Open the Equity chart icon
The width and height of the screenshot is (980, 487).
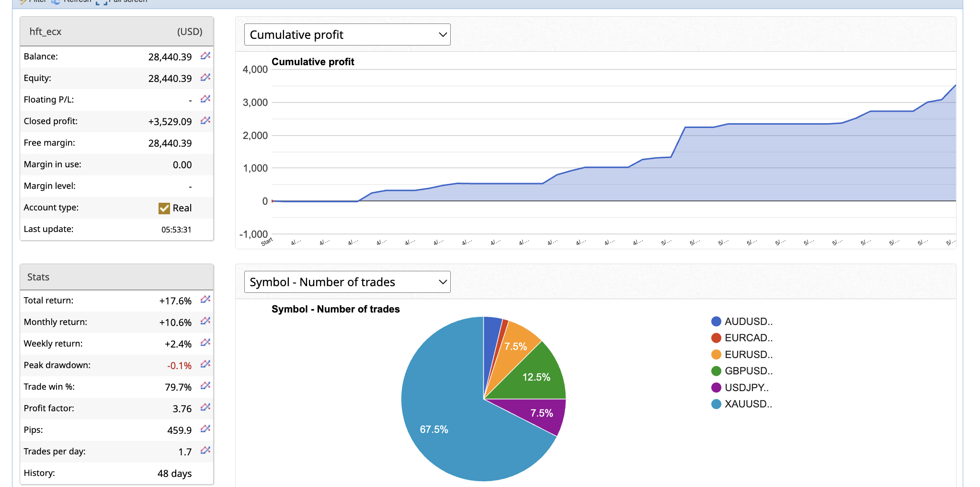coord(205,78)
